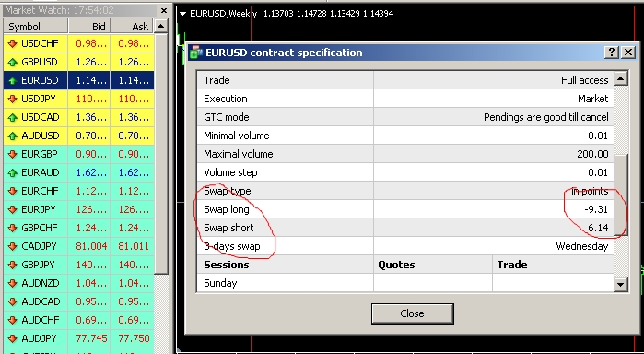
Task: Click the help question mark button in dialog
Action: (612, 53)
